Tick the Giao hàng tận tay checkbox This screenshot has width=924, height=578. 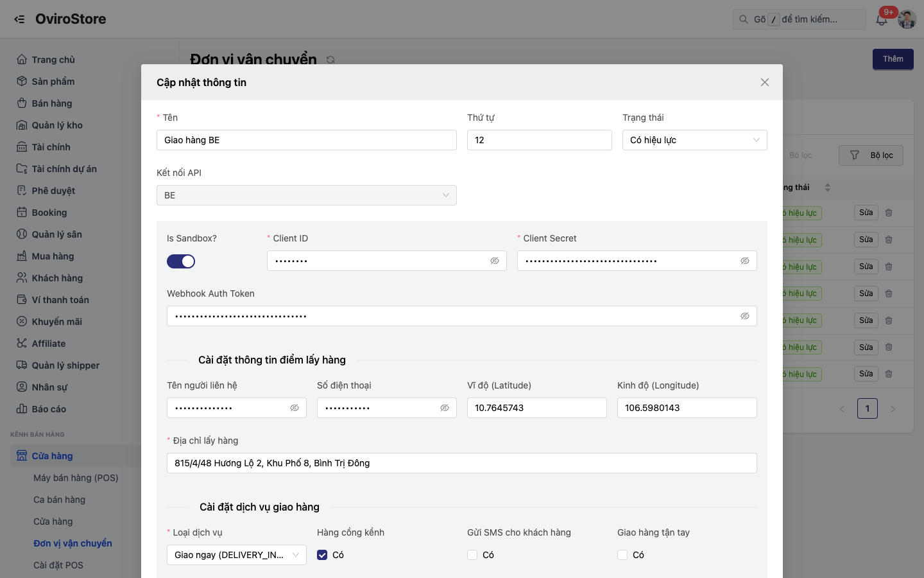[622, 555]
